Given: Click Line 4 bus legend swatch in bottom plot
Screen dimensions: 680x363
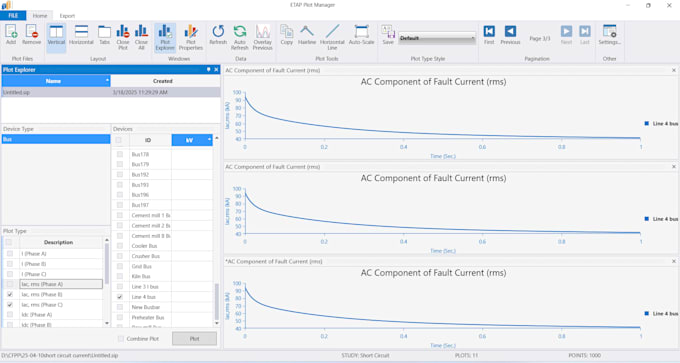Looking at the screenshot, I should pyautogui.click(x=647, y=314).
